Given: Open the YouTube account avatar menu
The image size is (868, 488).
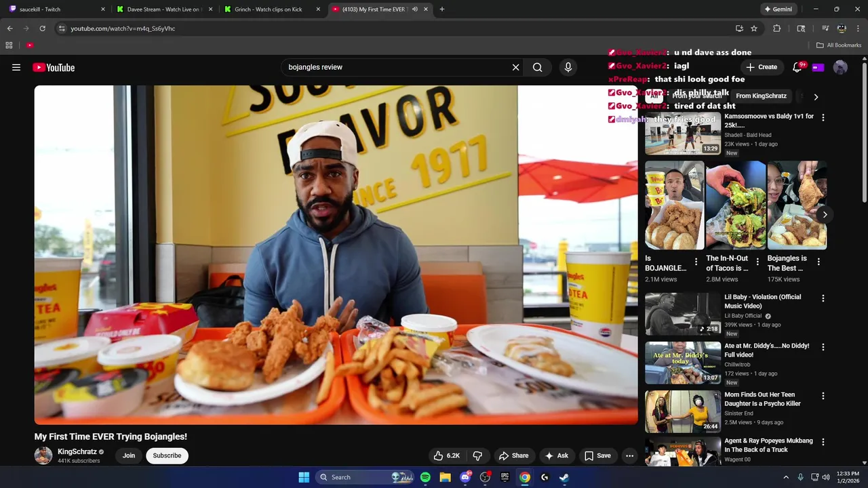Looking at the screenshot, I should [840, 67].
